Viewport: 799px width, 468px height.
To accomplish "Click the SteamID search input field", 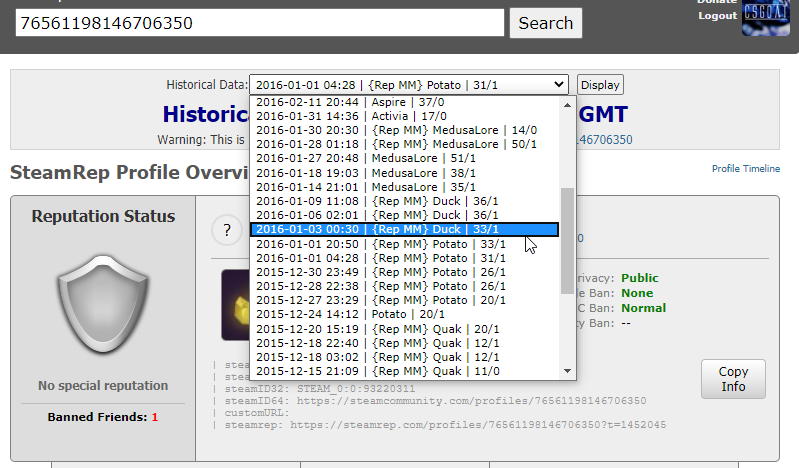I will pos(260,23).
